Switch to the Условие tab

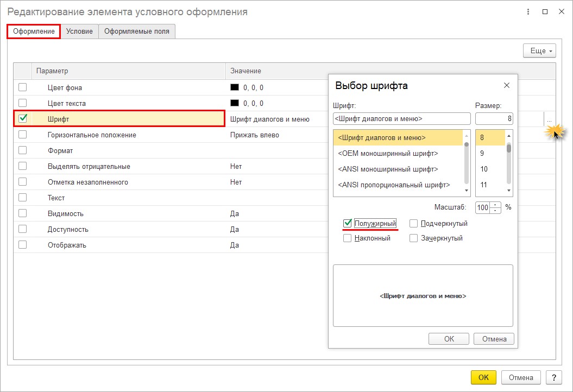click(79, 31)
